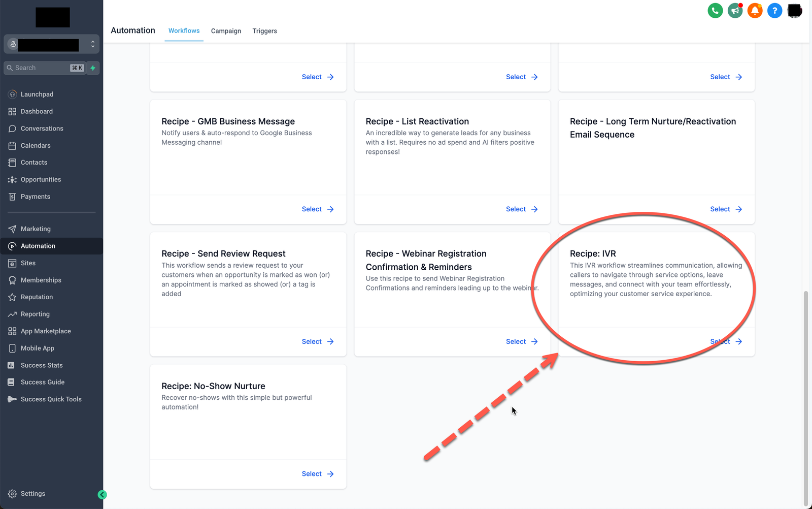Click the page's vertical scrollbar thumb
812x509 pixels.
805,396
